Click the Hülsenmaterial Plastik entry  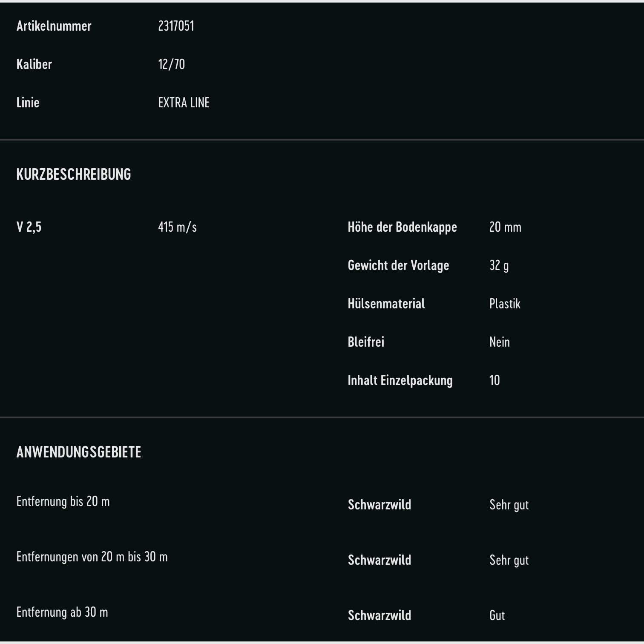coord(386,304)
